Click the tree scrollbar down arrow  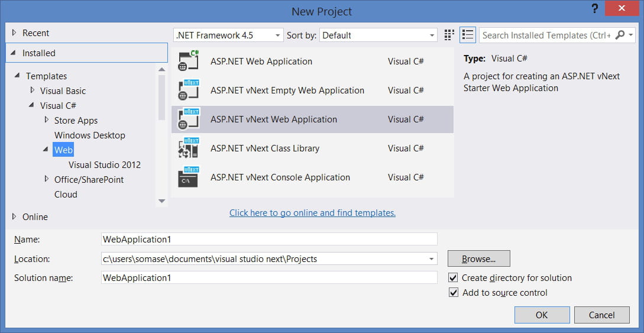coord(162,201)
